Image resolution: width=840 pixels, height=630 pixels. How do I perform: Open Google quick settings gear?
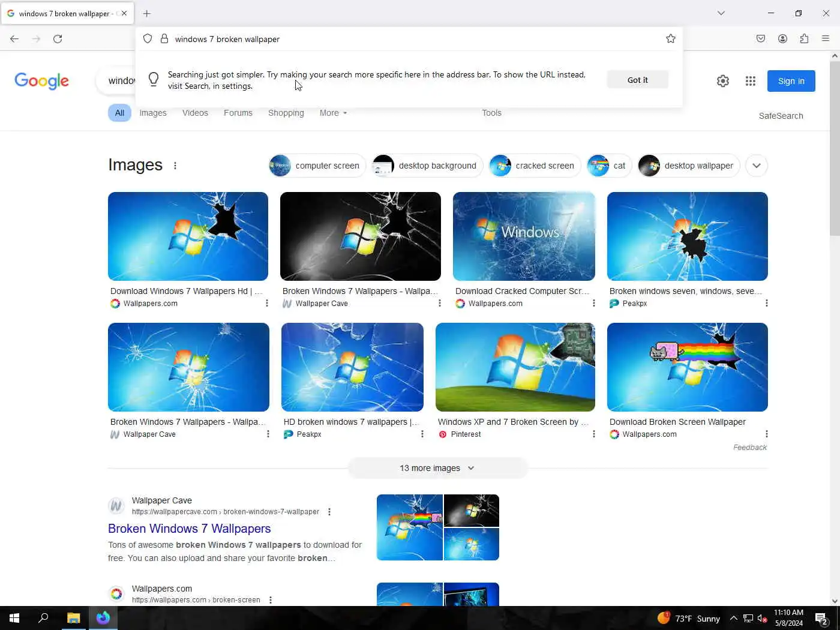click(x=723, y=81)
